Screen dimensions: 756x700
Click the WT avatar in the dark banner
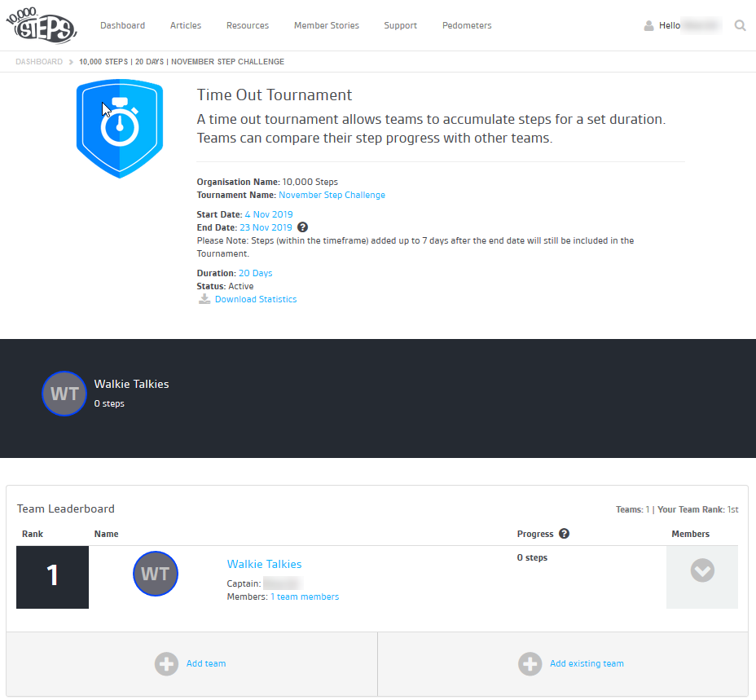pyautogui.click(x=64, y=394)
